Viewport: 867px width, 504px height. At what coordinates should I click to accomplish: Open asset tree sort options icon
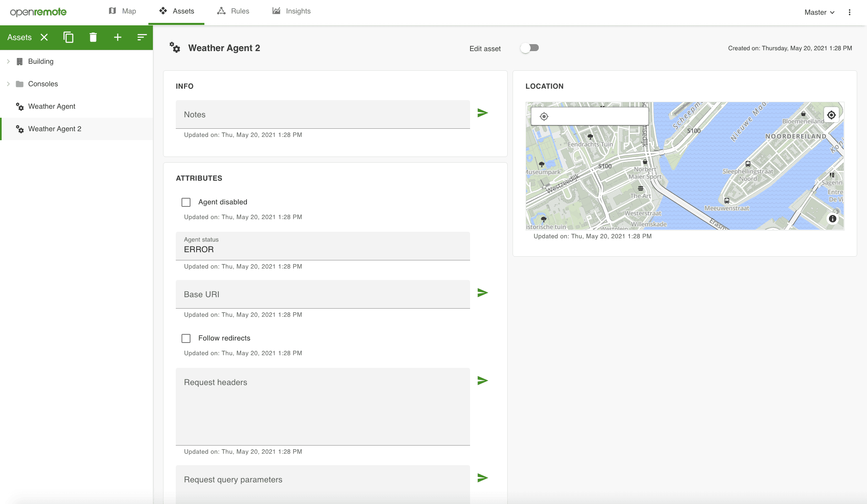pos(142,37)
